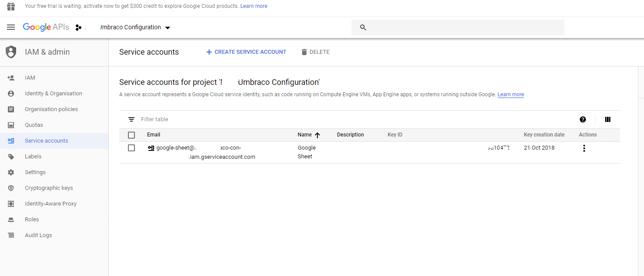Click CREATE SERVICE ACCOUNT button
644x276 pixels.
pyautogui.click(x=246, y=52)
